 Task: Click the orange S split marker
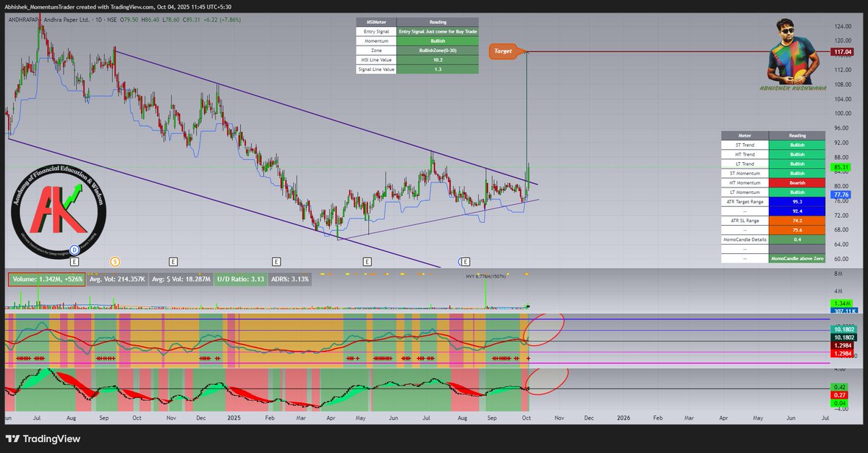(114, 261)
